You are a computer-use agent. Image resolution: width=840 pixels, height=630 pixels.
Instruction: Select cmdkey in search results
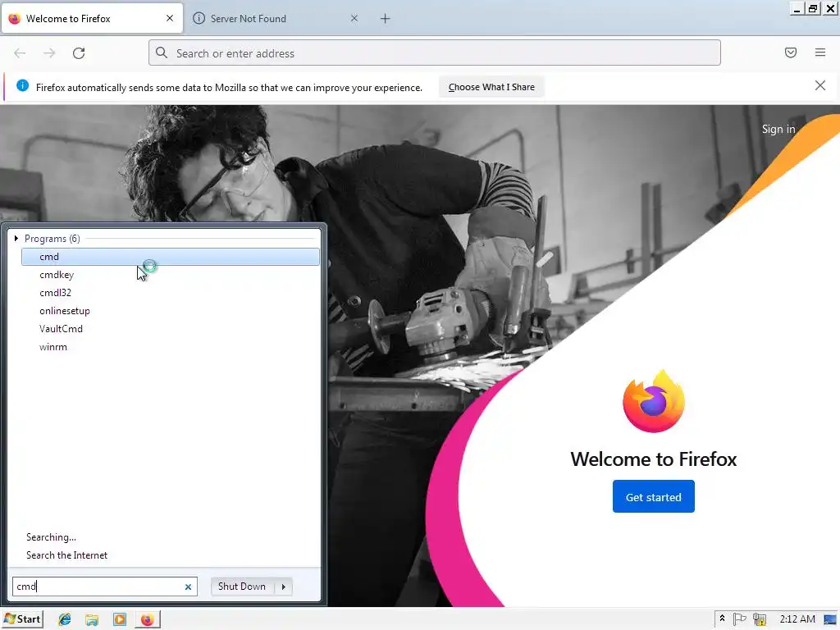point(171,275)
